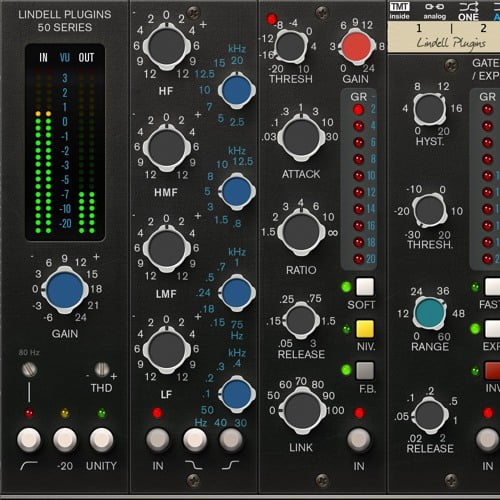Click the compressor THRESH knob
The width and height of the screenshot is (500, 500).
tap(291, 46)
